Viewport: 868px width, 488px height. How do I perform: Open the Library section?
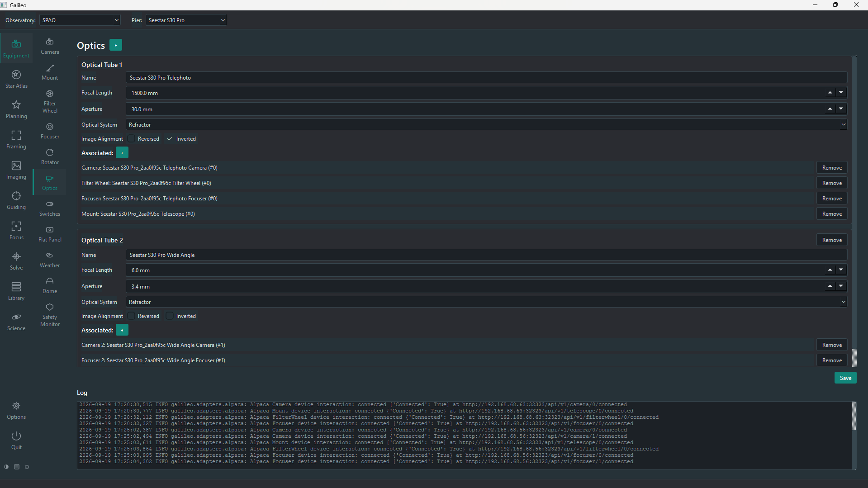click(x=16, y=291)
